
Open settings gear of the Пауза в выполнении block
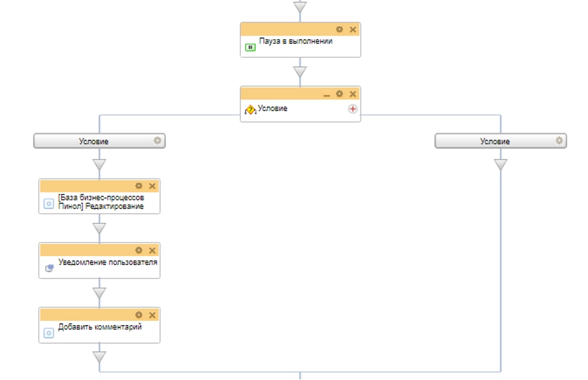point(339,30)
